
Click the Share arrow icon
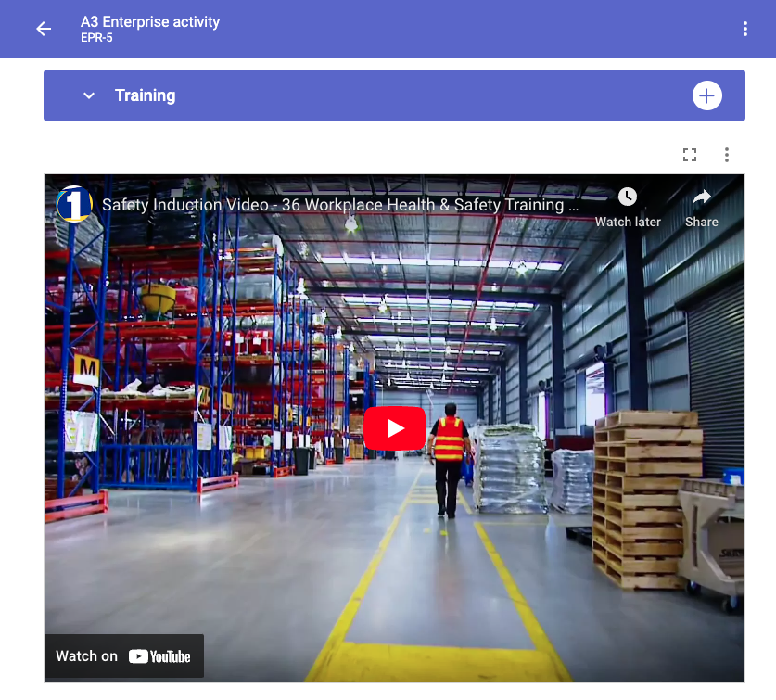701,197
